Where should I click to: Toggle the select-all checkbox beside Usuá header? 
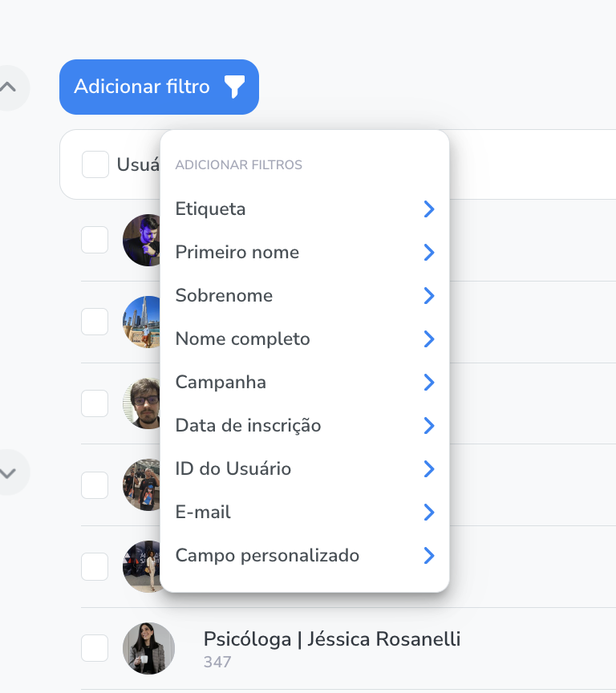pyautogui.click(x=95, y=164)
